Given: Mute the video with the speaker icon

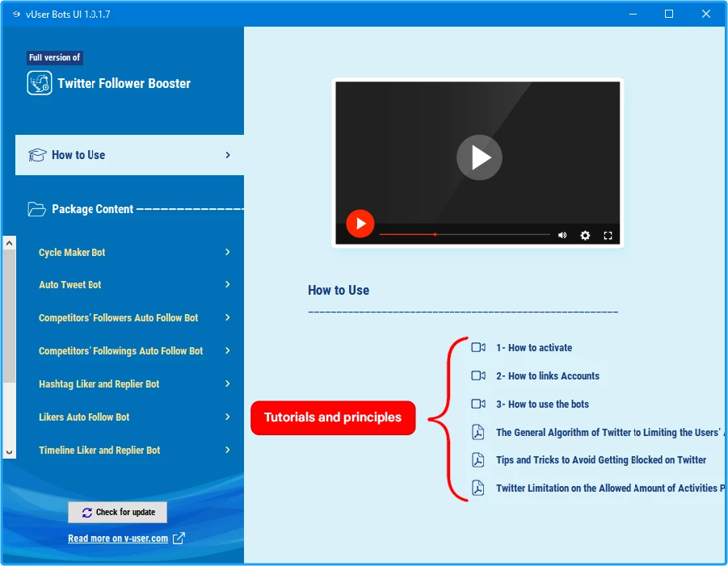Looking at the screenshot, I should pyautogui.click(x=562, y=235).
